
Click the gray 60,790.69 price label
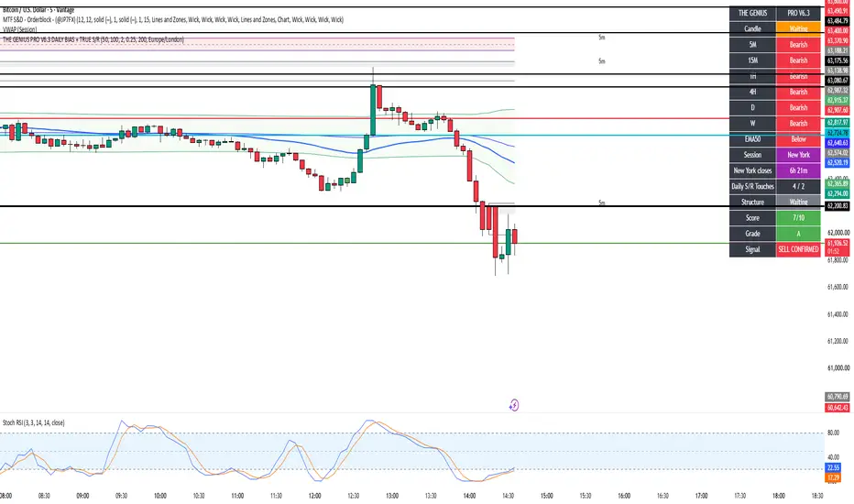(x=838, y=397)
